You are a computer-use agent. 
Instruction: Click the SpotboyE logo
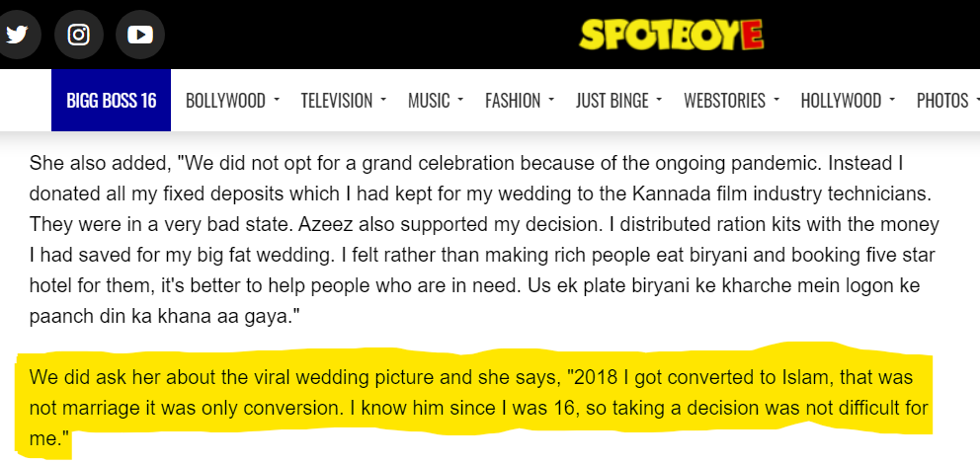[x=672, y=36]
